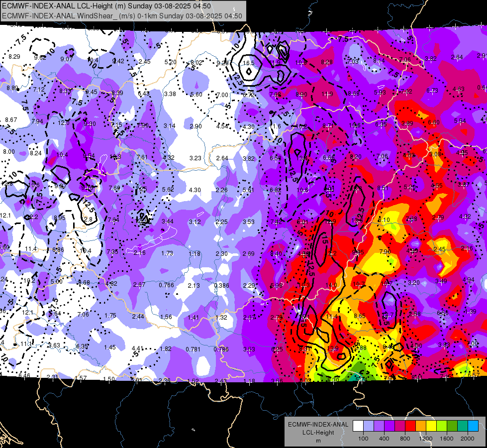Screen dimensions: 487x448
Task: Click the vivid violet swatch in the LCL-Height legend
Action: click(390, 426)
